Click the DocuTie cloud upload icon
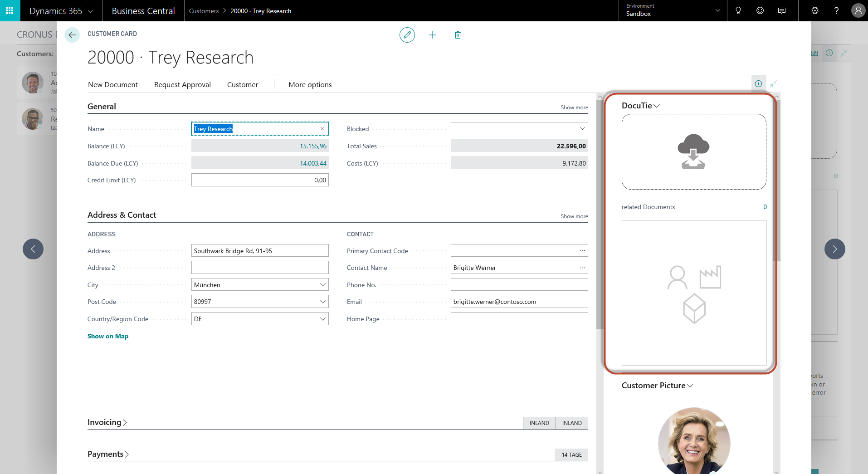Screen dimensions: 868x474 [693, 151]
